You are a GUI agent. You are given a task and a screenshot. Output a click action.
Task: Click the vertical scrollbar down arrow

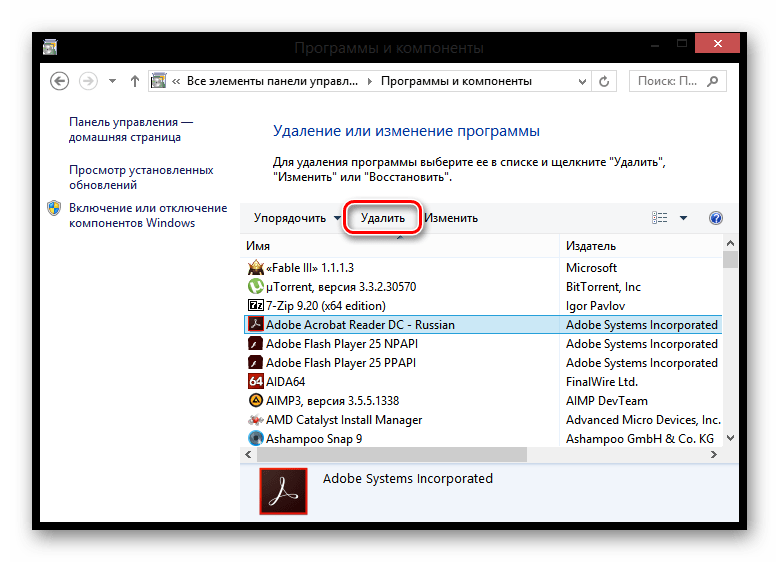730,438
